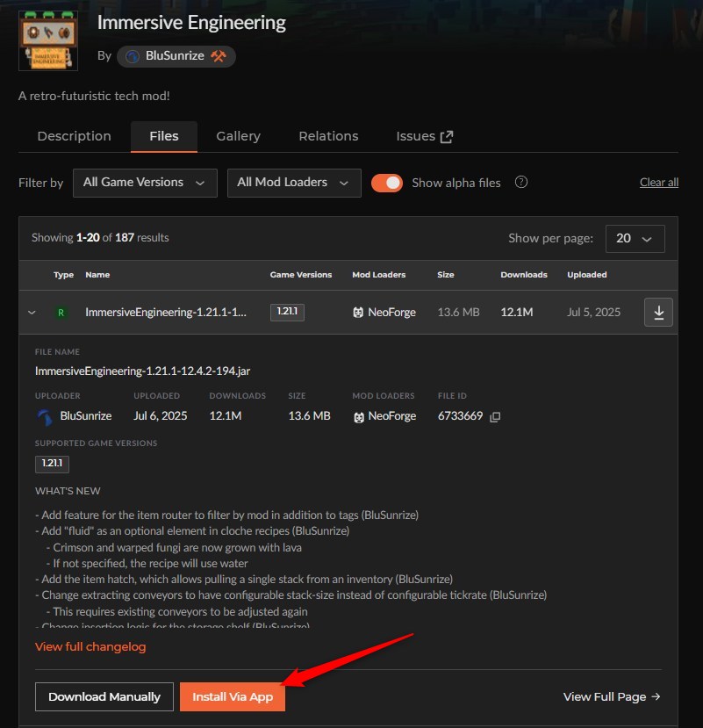Click the Uploaded column header
The width and height of the screenshot is (703, 728).
coord(587,275)
